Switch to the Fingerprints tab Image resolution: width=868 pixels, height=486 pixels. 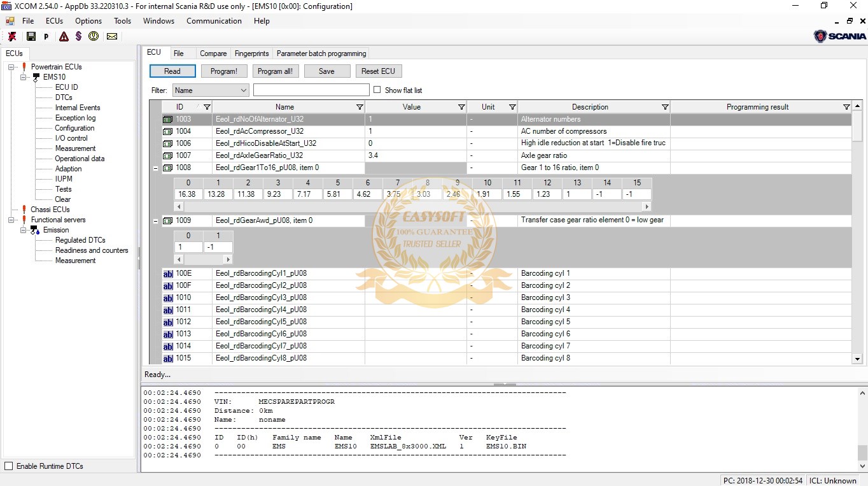[251, 54]
